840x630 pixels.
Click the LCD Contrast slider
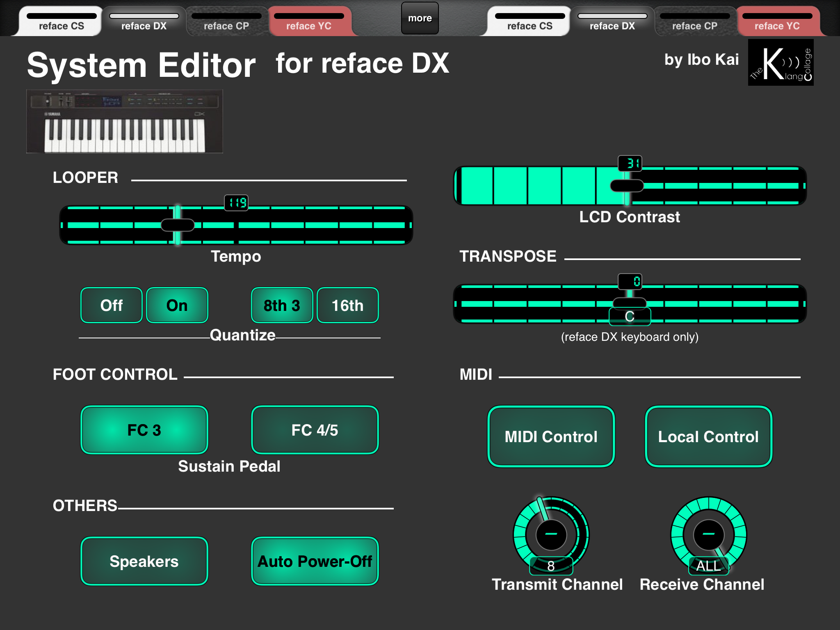point(630,185)
